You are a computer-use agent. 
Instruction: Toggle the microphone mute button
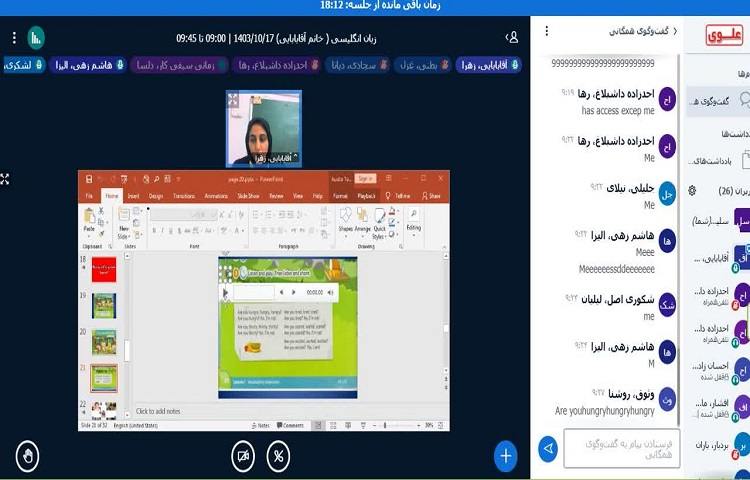(278, 456)
